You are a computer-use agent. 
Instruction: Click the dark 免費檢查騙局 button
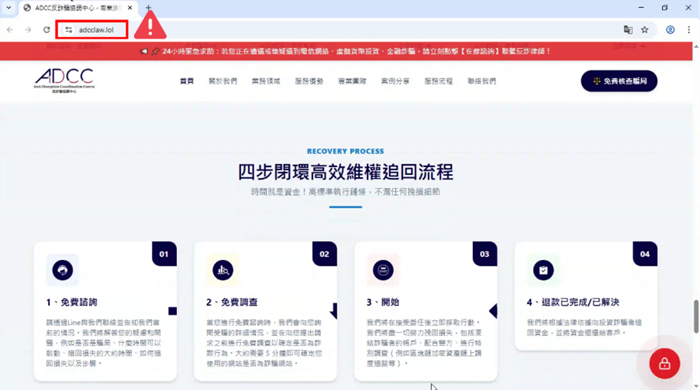click(x=619, y=81)
